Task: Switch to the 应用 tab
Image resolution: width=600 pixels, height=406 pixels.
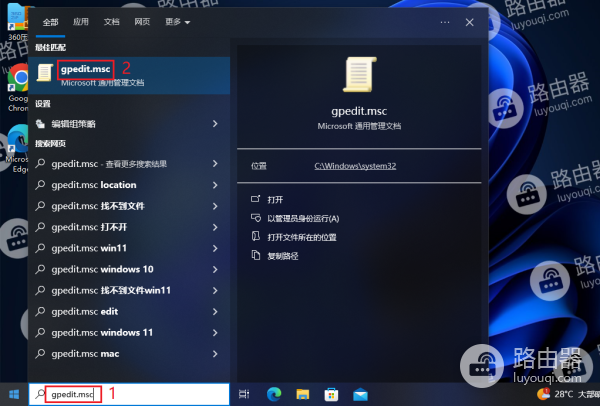Action: coord(81,22)
